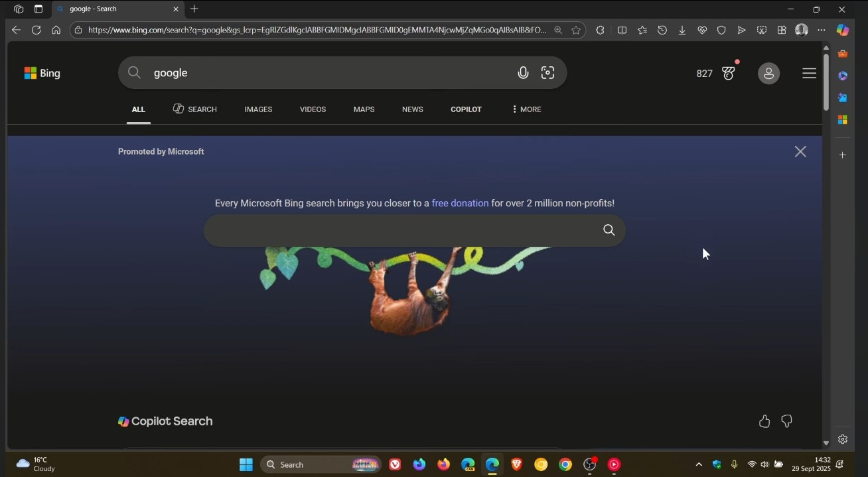868x477 pixels.
Task: Open Tools briefcase in Edge sidebar
Action: 843,54
